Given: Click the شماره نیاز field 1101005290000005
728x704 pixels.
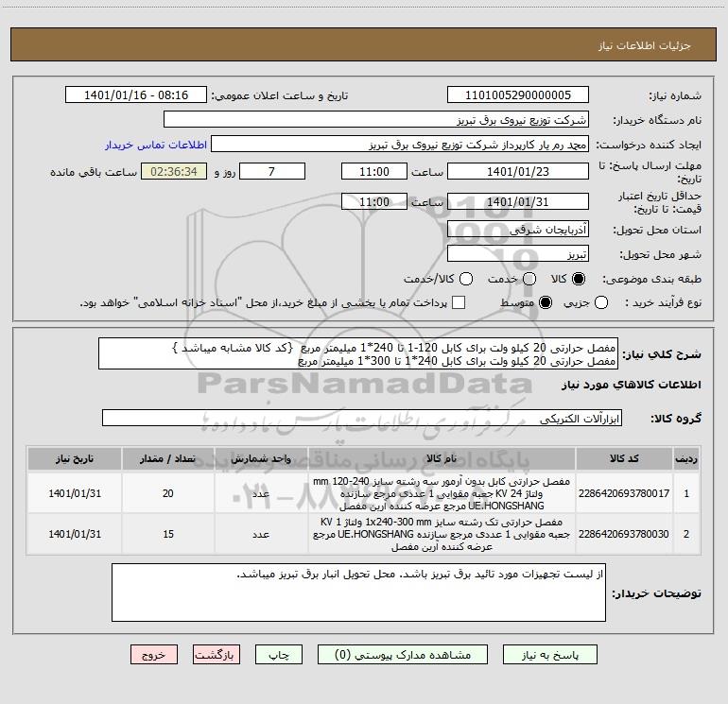Looking at the screenshot, I should 518,95.
